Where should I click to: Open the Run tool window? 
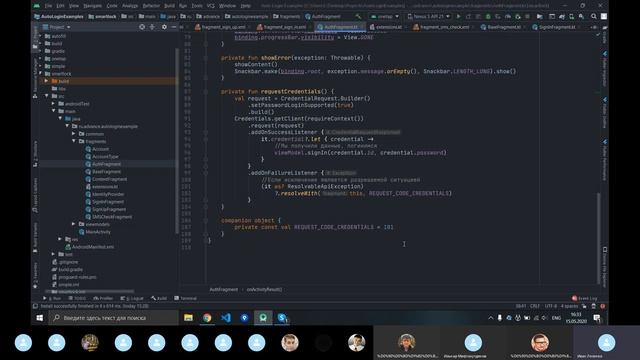coord(52,298)
